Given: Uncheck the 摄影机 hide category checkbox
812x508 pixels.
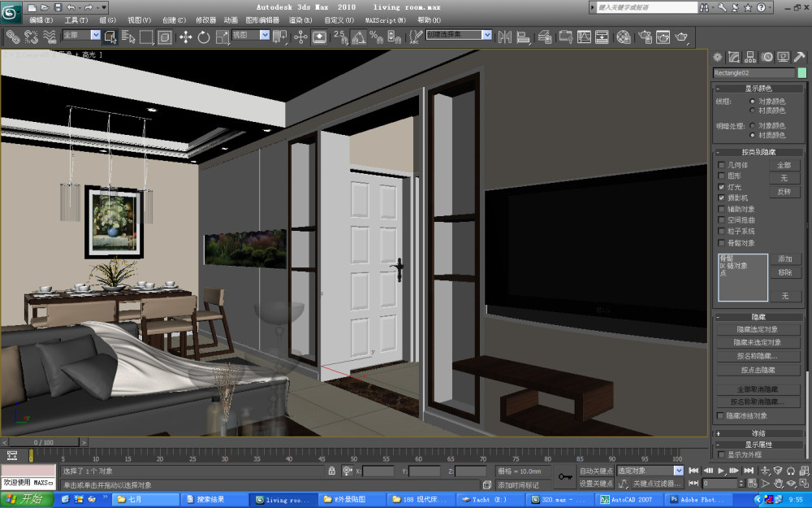Looking at the screenshot, I should (721, 198).
